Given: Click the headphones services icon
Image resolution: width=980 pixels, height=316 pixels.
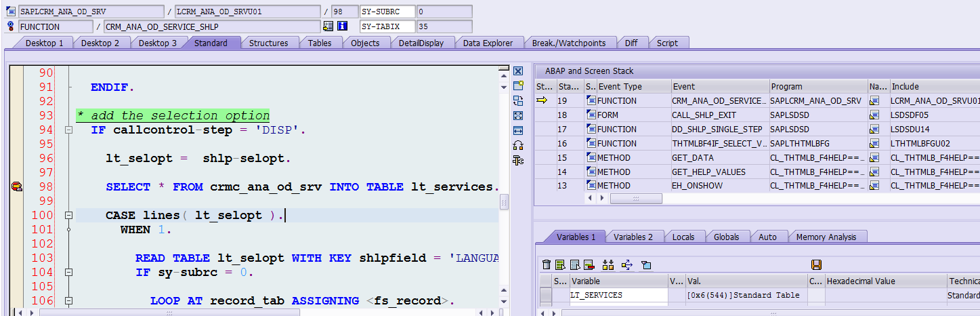Looking at the screenshot, I should click(x=518, y=145).
